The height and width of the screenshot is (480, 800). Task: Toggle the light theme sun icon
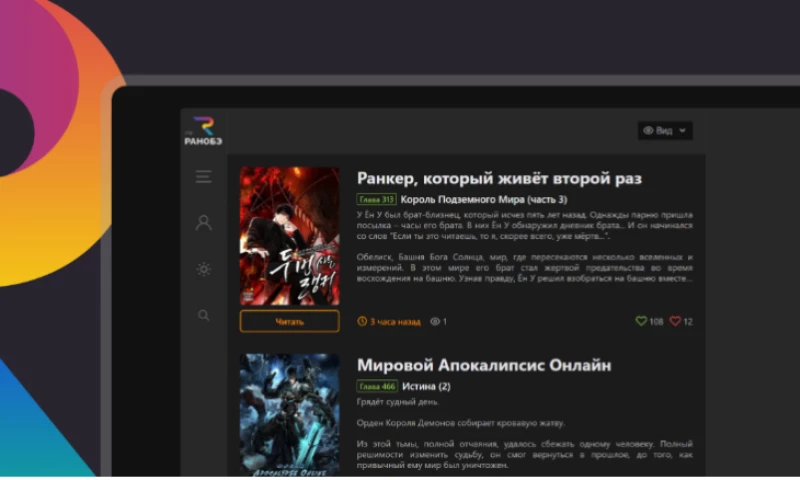pos(204,269)
